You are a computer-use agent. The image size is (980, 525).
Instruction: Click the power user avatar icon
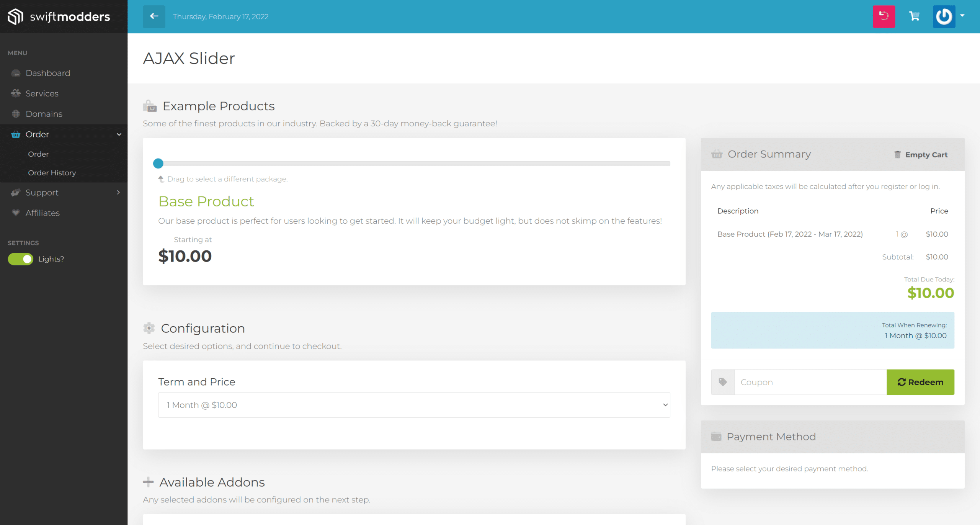coord(944,16)
